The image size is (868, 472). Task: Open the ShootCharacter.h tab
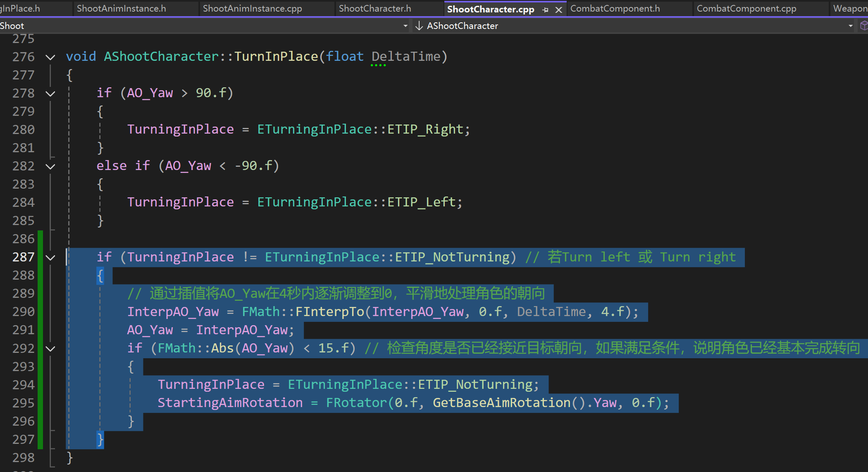374,8
